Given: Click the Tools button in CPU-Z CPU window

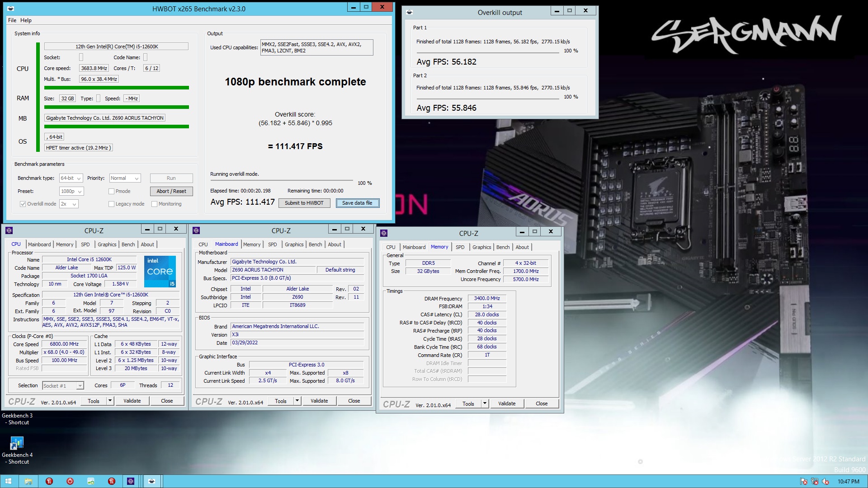Looking at the screenshot, I should (x=94, y=401).
